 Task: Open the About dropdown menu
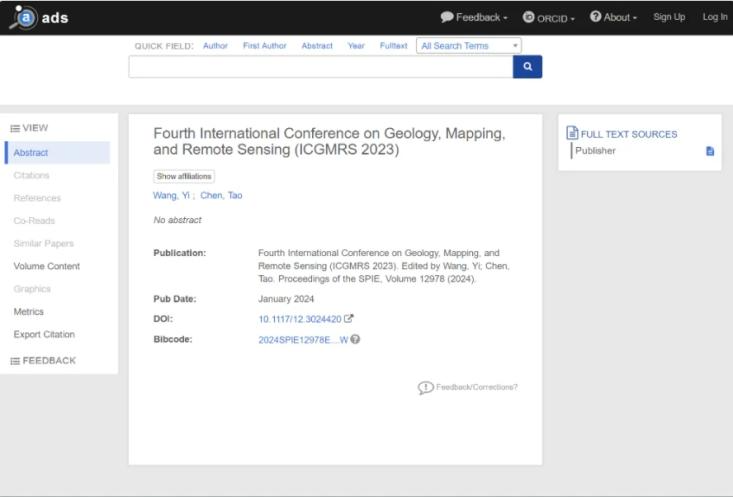point(614,17)
